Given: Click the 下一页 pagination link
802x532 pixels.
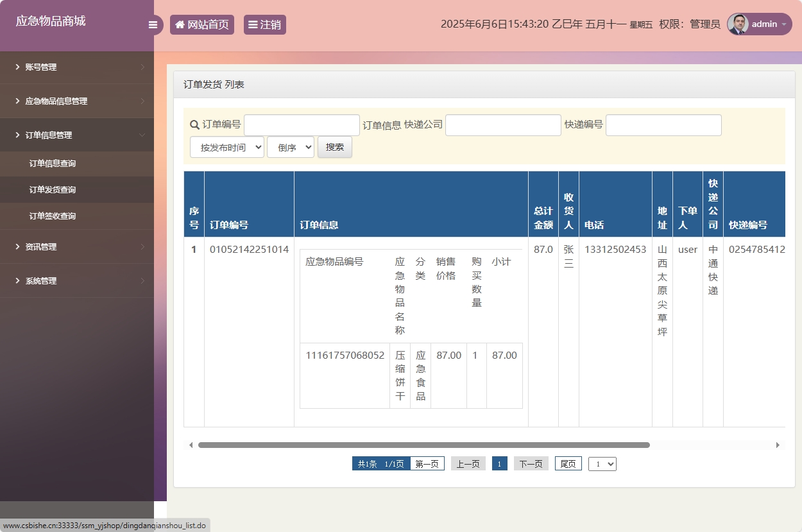Looking at the screenshot, I should tap(531, 463).
